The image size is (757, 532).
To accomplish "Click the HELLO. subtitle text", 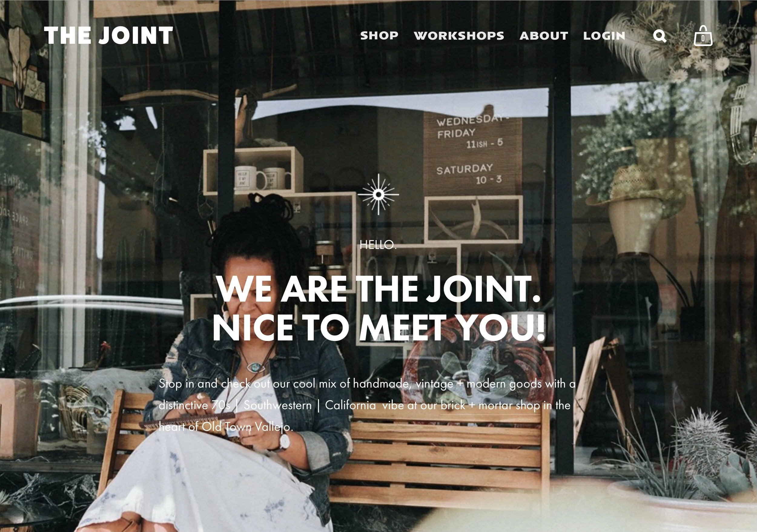I will pos(378,245).
